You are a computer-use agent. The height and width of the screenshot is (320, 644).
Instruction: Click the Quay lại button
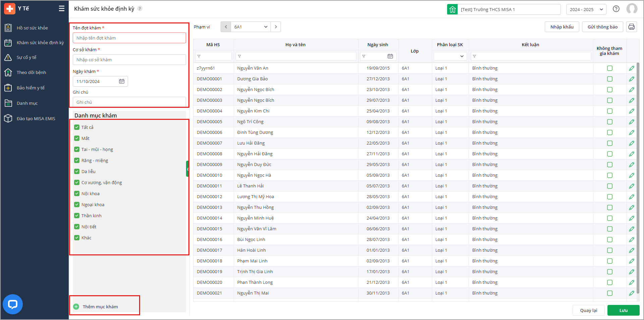pyautogui.click(x=589, y=310)
